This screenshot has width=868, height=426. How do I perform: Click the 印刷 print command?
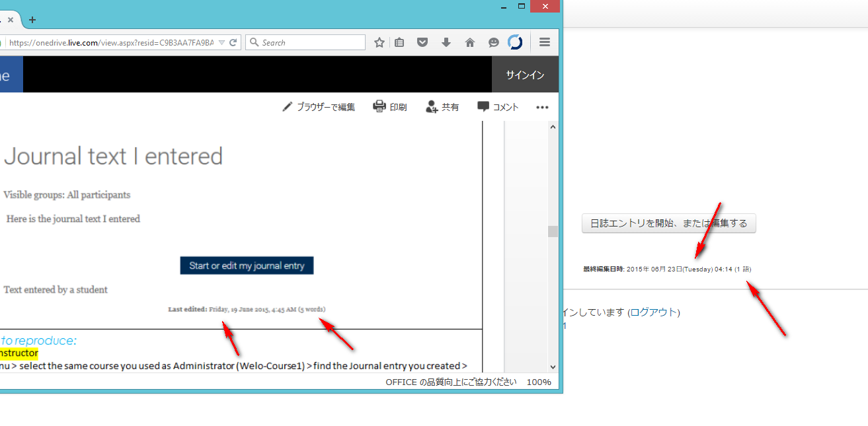[390, 107]
